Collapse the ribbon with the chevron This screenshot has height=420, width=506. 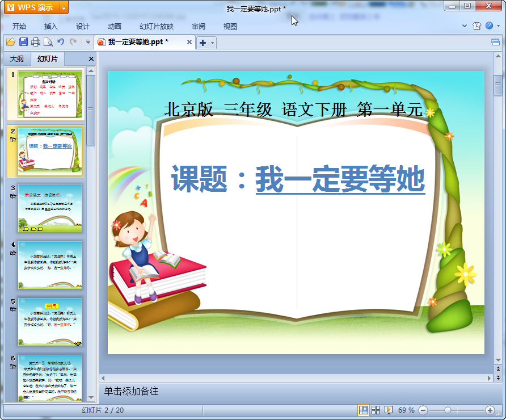tap(465, 26)
